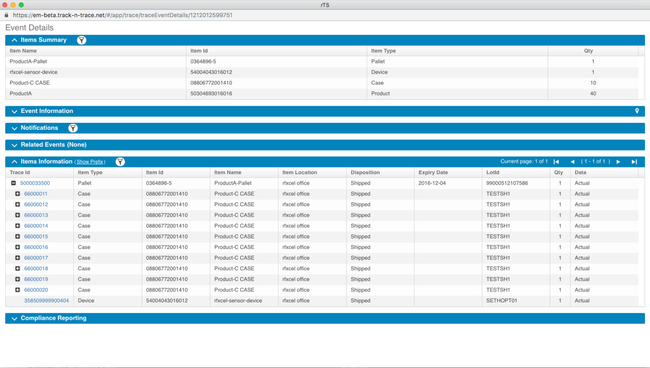Go to next page of items
The width and height of the screenshot is (650, 368).
tap(618, 162)
